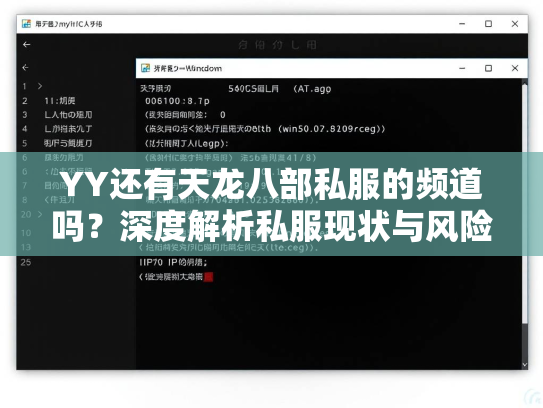Click the value "0" on the third console line
Image resolution: width=543 pixels, height=408 pixels.
pos(223,115)
